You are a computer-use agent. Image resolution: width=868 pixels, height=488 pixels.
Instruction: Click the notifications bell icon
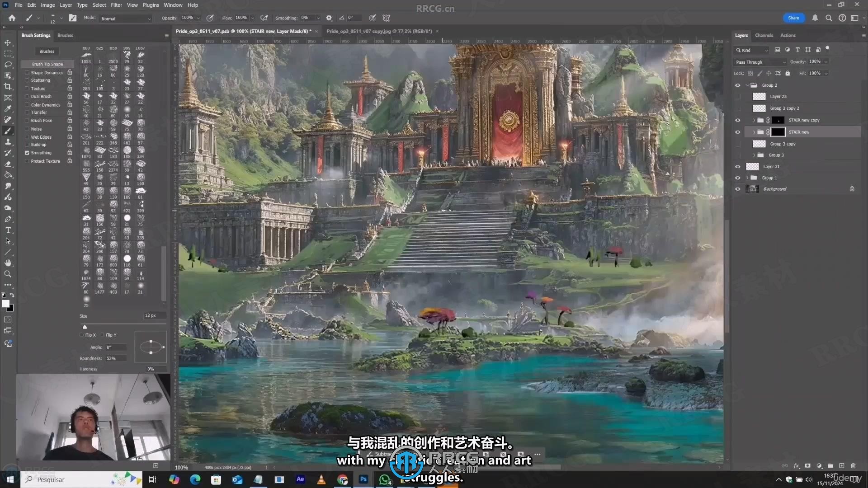(x=815, y=18)
